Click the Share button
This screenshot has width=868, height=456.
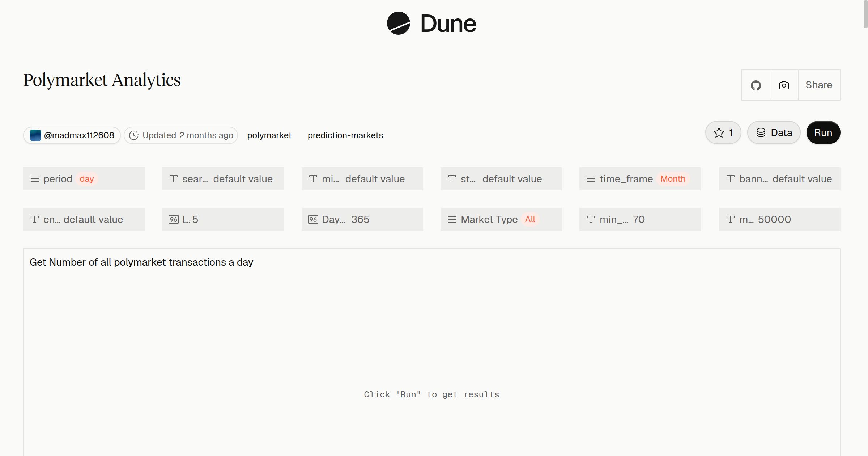819,85
